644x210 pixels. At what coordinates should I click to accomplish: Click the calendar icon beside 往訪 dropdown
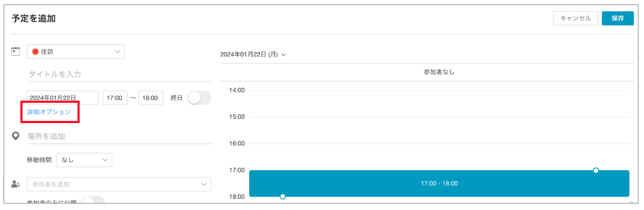[16, 51]
